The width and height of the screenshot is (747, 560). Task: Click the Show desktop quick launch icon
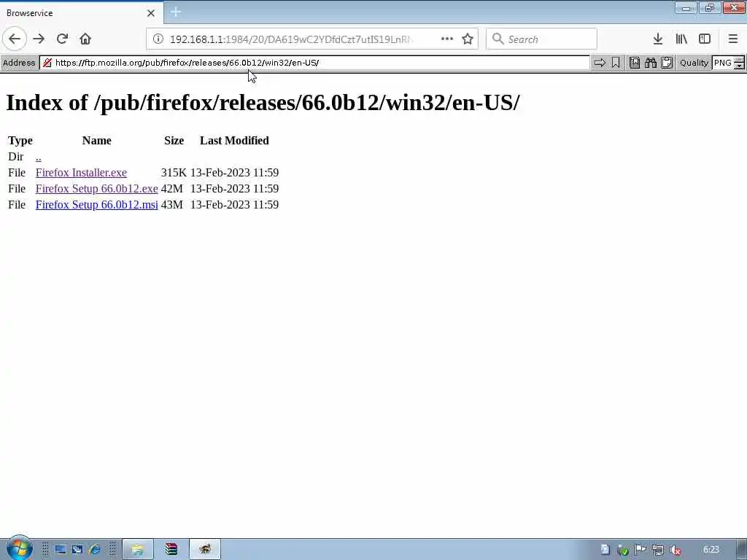(x=60, y=550)
